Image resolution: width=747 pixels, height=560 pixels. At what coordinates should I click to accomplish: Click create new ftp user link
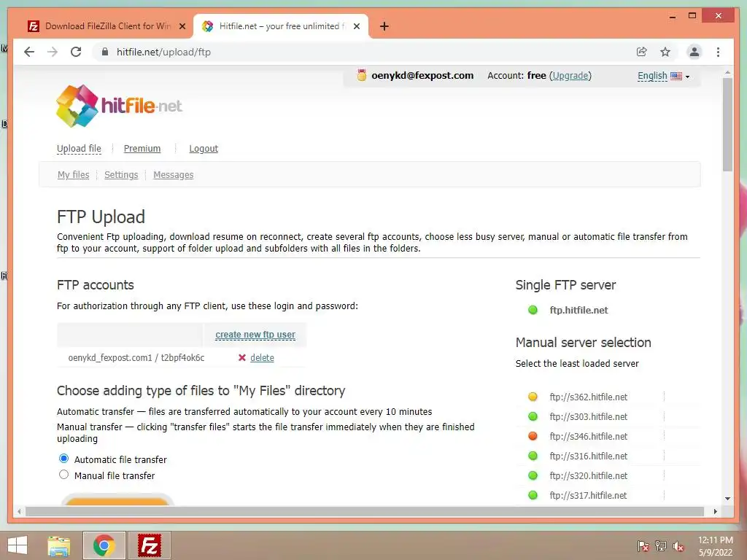pos(255,335)
